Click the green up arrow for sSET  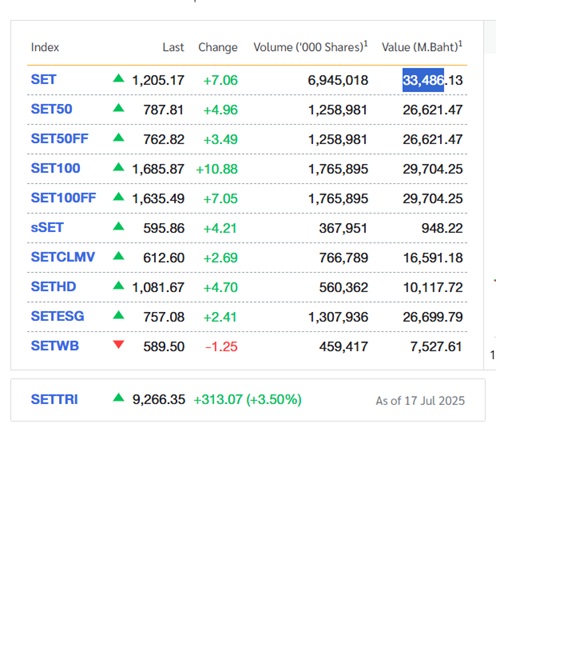tap(119, 226)
